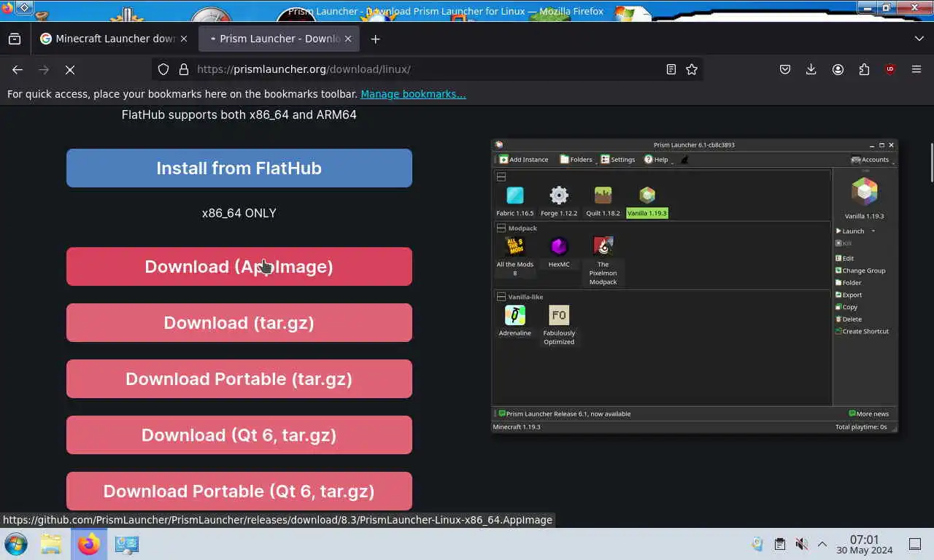
Task: Focus the prismlauncher.org address bar
Action: click(426, 69)
